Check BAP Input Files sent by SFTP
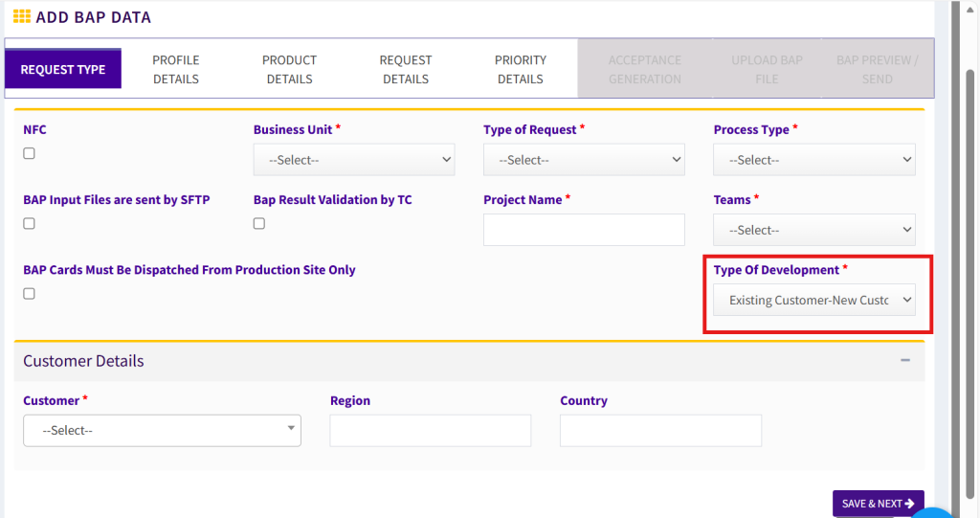The height and width of the screenshot is (518, 980). point(29,223)
